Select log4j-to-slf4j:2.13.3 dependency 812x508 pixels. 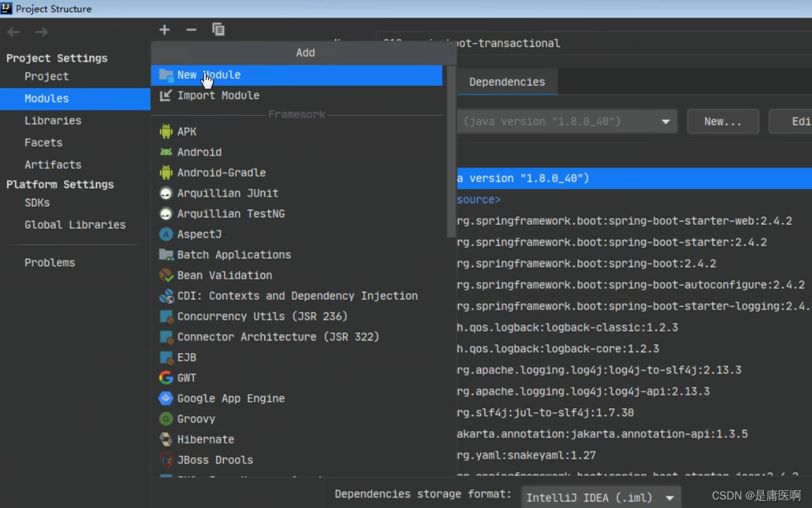coord(634,370)
